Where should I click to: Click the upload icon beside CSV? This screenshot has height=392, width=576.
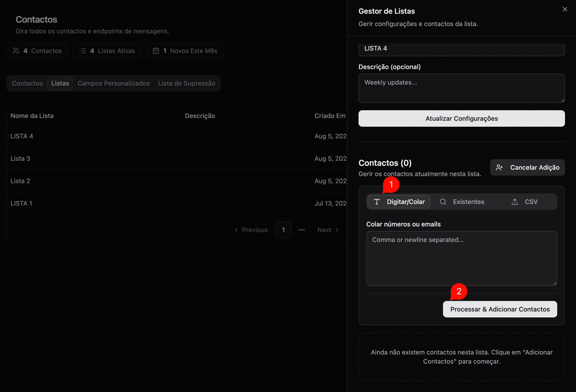point(515,202)
